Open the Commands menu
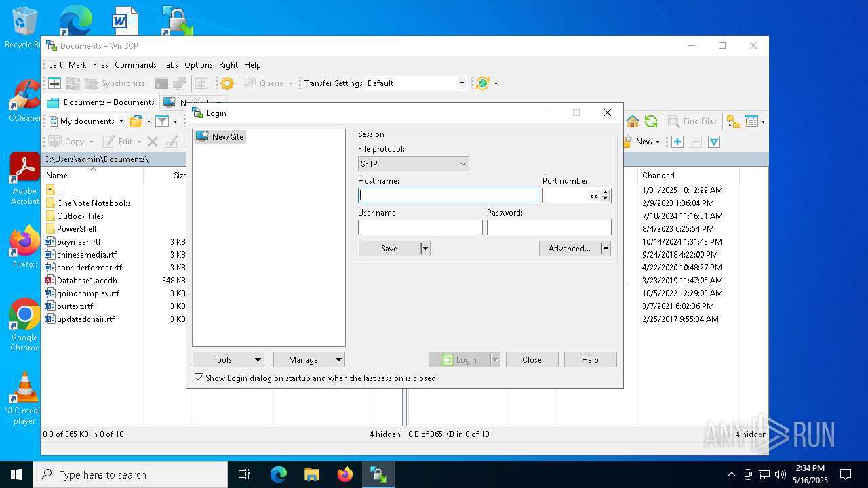The height and width of the screenshot is (488, 868). (x=136, y=65)
